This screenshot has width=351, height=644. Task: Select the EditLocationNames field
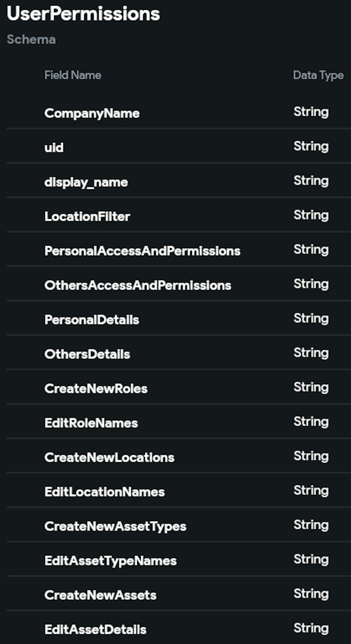105,492
